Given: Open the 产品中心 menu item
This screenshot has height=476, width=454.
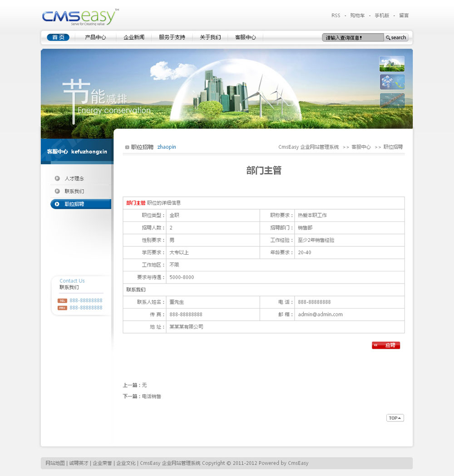Looking at the screenshot, I should point(95,37).
